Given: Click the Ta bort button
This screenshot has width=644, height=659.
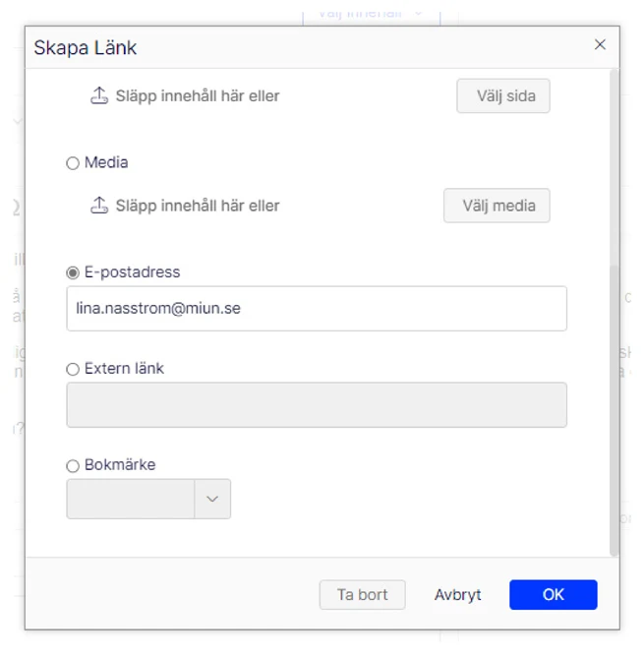Looking at the screenshot, I should pyautogui.click(x=362, y=595).
